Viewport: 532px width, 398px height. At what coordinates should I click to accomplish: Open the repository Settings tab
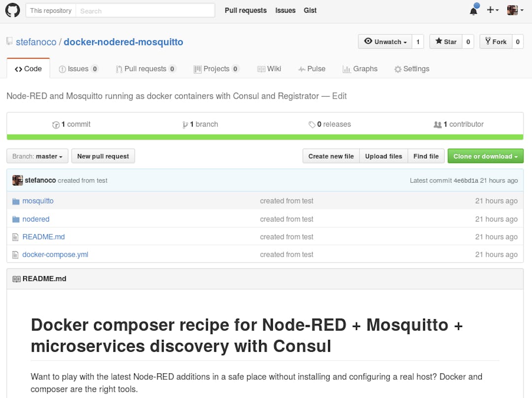tap(411, 69)
